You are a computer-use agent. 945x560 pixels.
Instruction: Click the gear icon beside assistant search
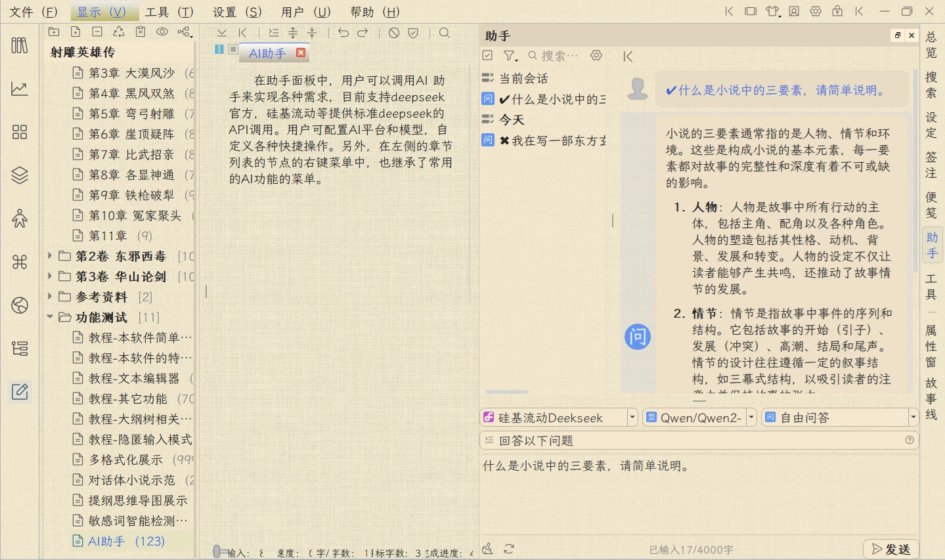(596, 56)
